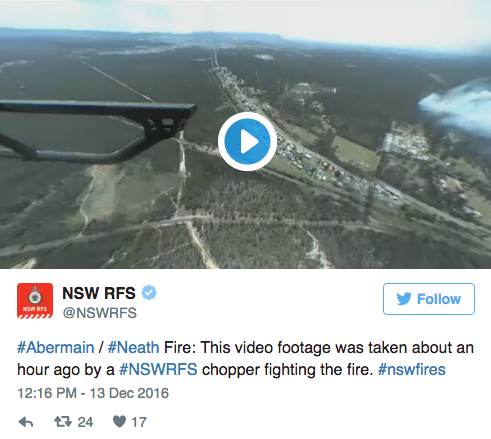Screen dimensions: 491x439
Task: Open the #NSWRFS hashtag link
Action: [x=158, y=370]
